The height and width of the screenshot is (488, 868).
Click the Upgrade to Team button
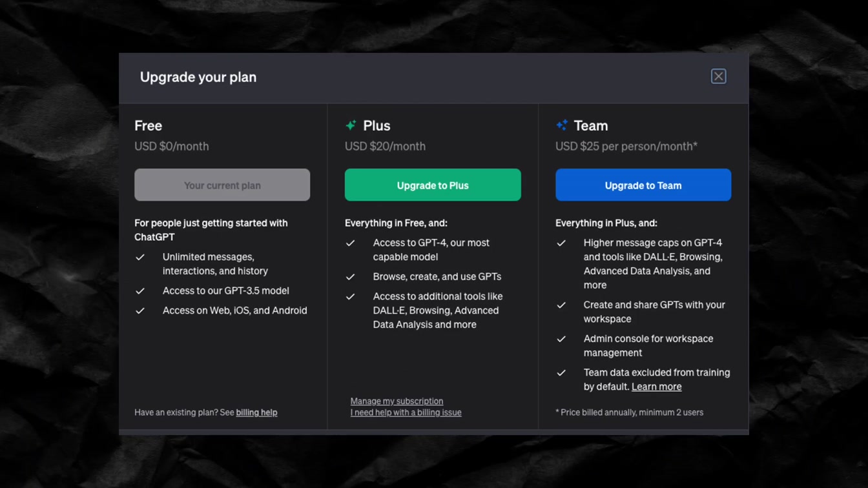point(643,185)
